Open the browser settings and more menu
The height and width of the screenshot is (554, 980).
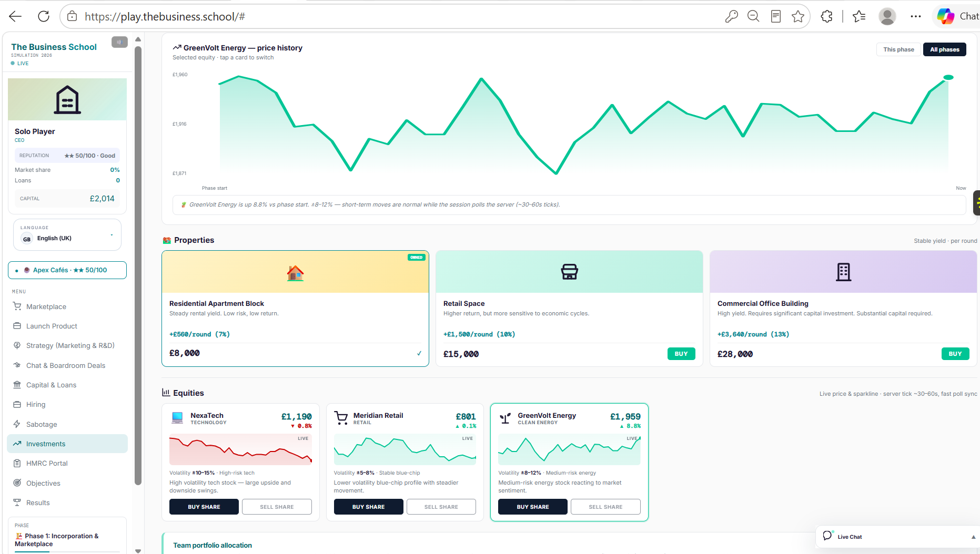(916, 16)
